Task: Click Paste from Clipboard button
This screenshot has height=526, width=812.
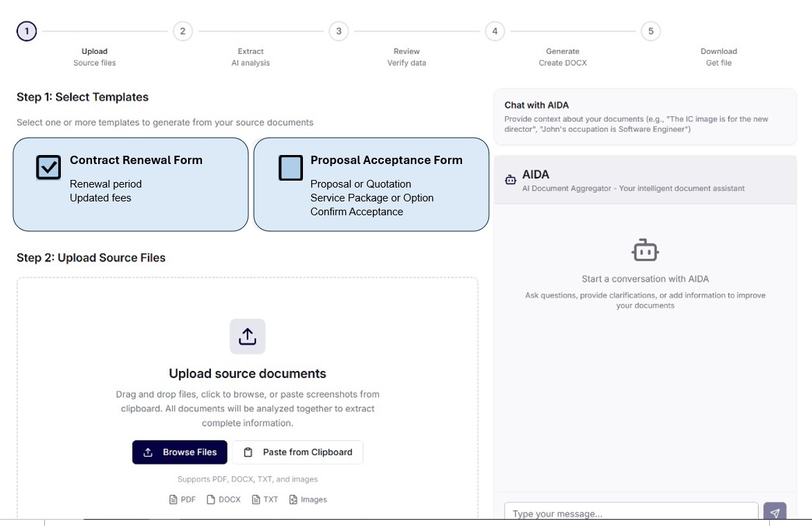Action: pos(298,453)
